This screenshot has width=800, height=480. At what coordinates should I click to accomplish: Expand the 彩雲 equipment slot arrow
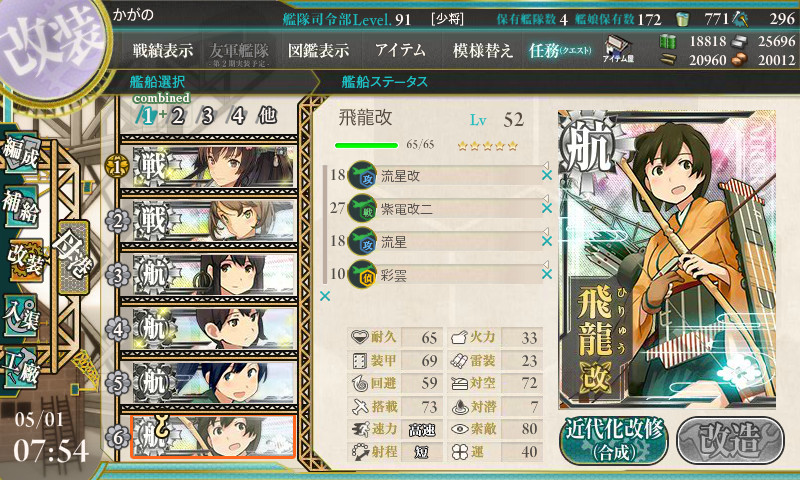click(545, 264)
